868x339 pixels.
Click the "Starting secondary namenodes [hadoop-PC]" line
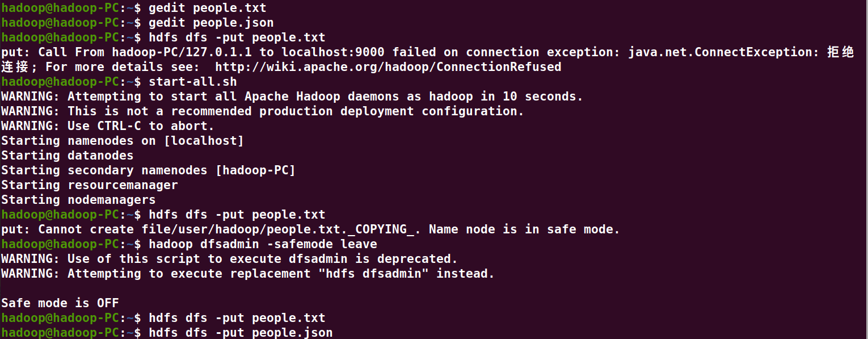tap(148, 170)
